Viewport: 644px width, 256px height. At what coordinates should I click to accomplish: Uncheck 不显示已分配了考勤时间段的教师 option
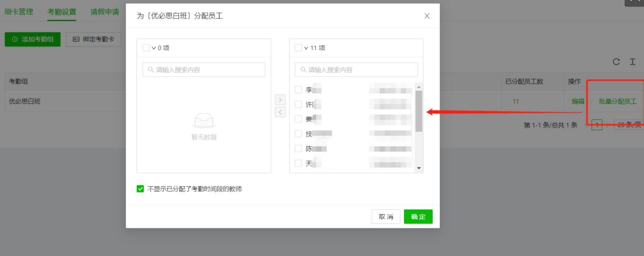[x=140, y=189]
